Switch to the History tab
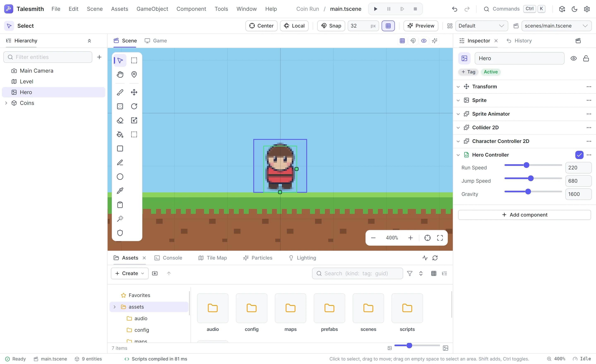The width and height of the screenshot is (596, 364). 519,41
